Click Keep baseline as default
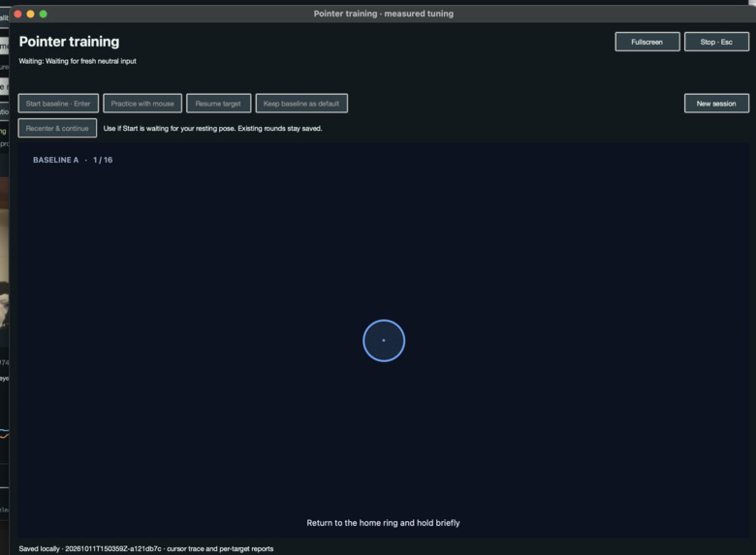 [301, 104]
